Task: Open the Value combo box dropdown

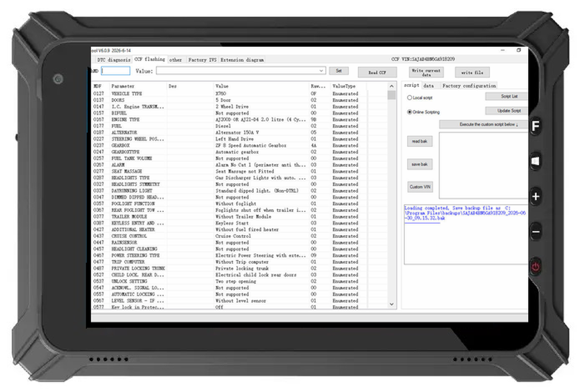Action: [321, 71]
